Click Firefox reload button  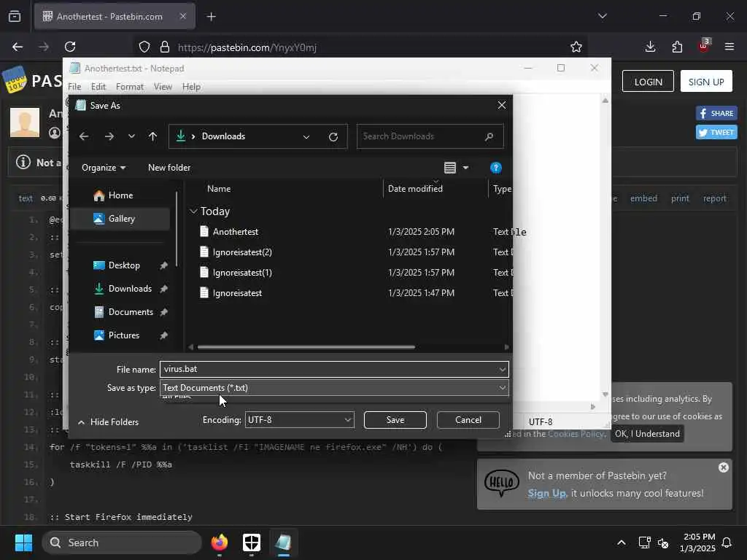tap(70, 47)
